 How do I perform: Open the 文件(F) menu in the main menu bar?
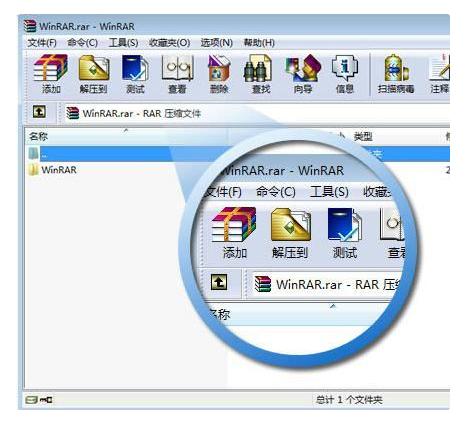click(x=42, y=43)
